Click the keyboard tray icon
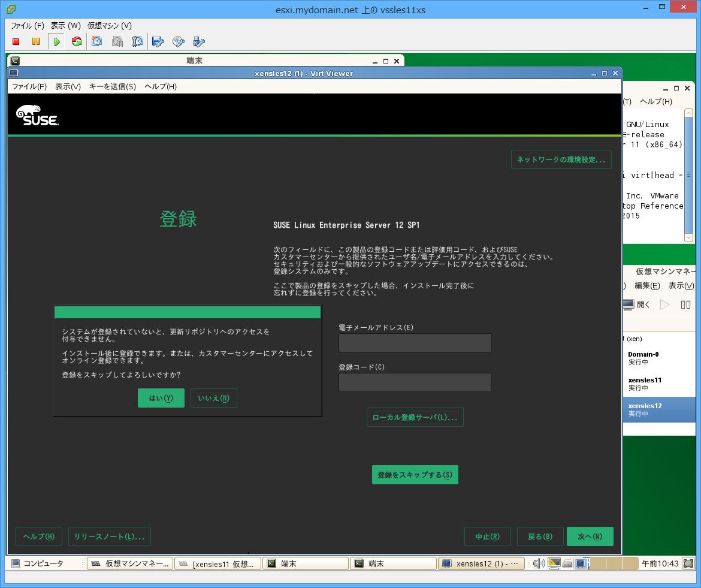 (567, 563)
